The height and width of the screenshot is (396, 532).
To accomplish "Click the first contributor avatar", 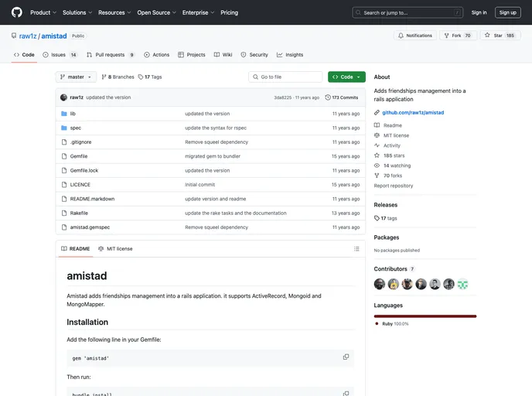I will 380,284.
